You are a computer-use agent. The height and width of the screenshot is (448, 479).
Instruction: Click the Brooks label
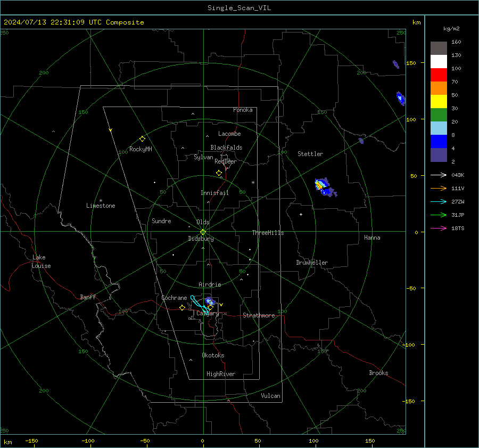tap(378, 373)
